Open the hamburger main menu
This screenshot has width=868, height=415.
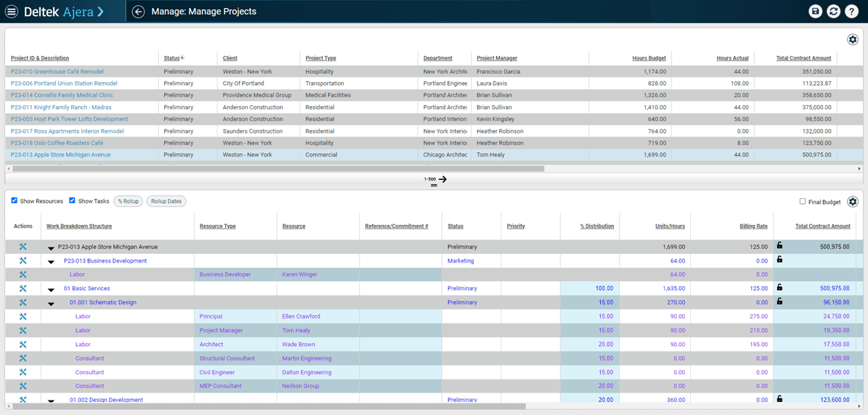pos(12,12)
